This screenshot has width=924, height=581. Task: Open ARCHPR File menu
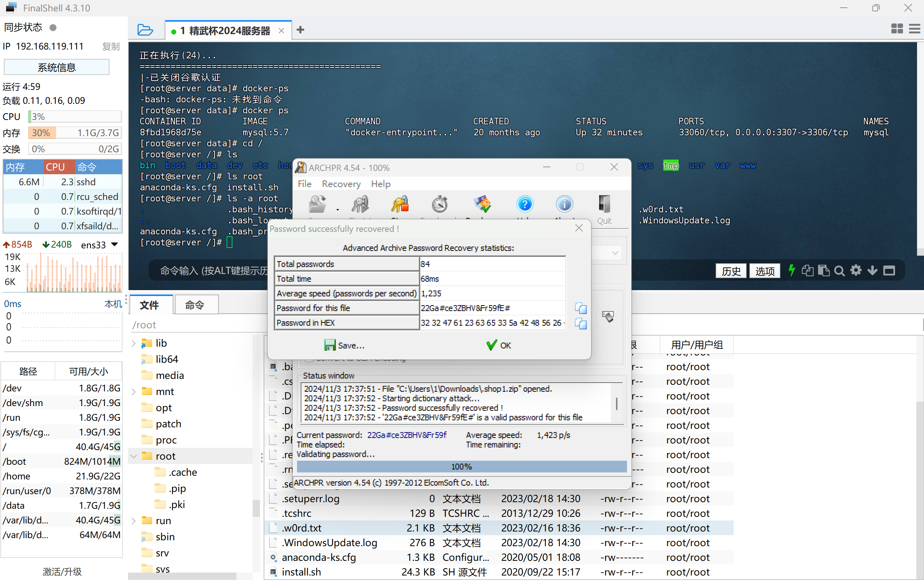(x=305, y=184)
